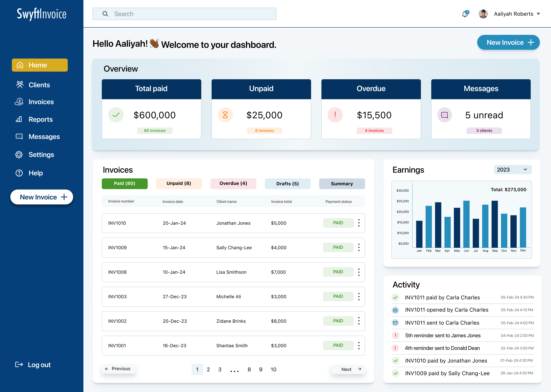Screen dimensions: 551x392
Task: Click the checkmark icon for INV1011 paid
Action: [x=395, y=297]
